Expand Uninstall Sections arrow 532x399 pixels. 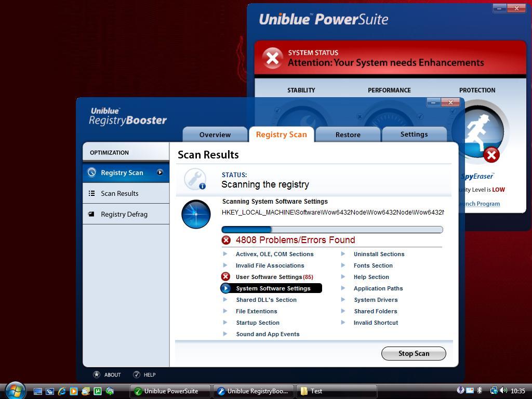[x=343, y=254]
